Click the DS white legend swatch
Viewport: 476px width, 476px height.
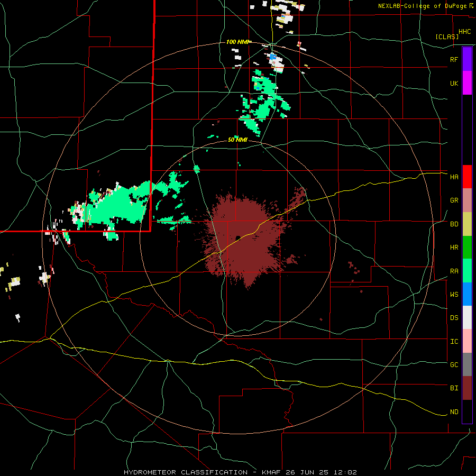click(467, 317)
